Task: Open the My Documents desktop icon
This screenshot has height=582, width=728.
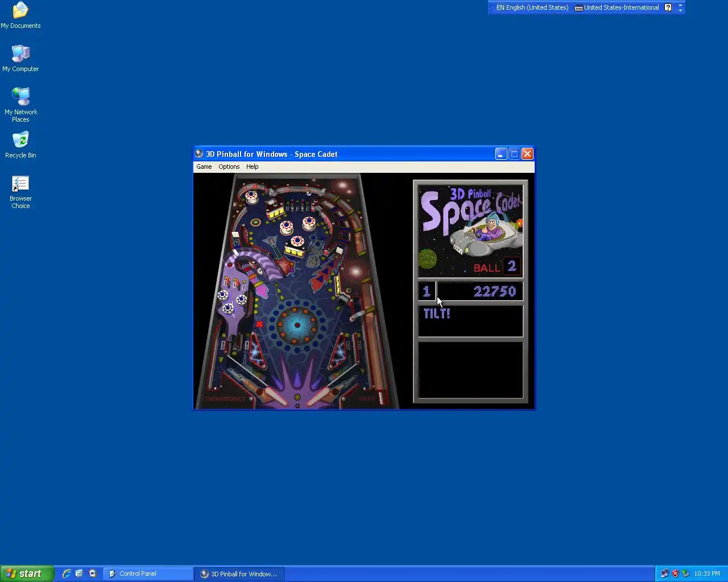Action: [20, 15]
